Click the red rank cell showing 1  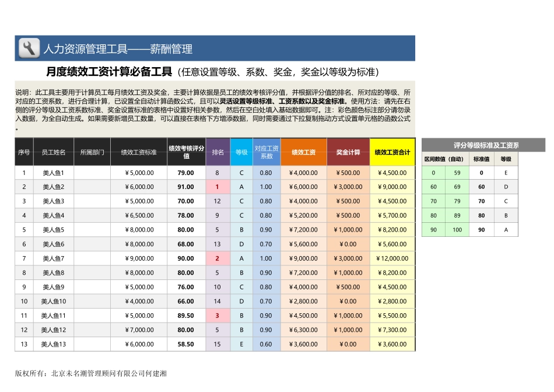point(217,187)
